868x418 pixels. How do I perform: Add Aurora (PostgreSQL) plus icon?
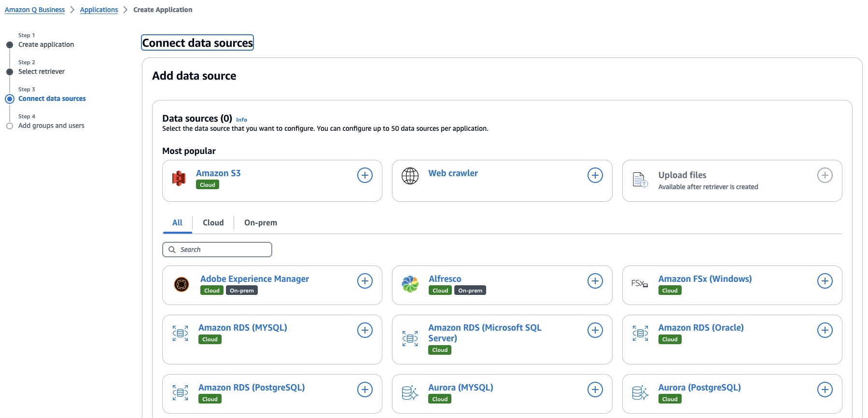coord(825,390)
